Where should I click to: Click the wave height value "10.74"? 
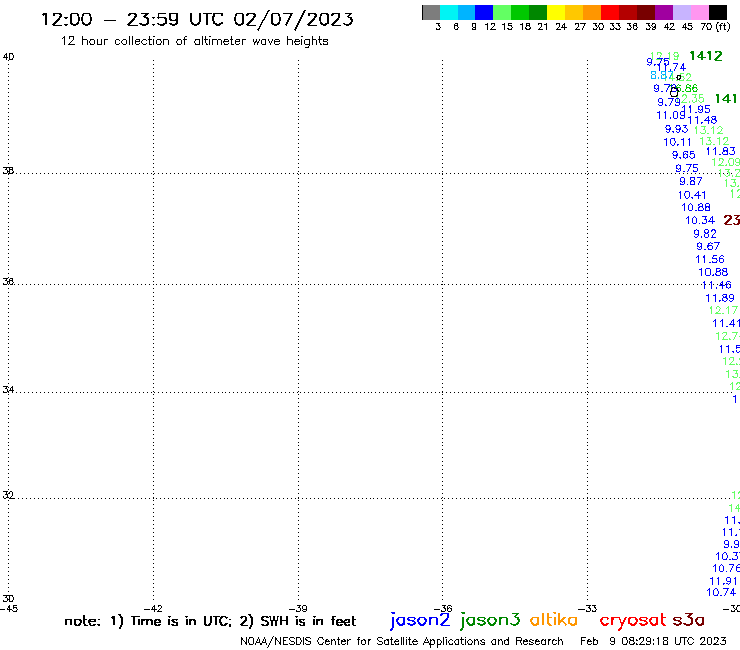click(721, 592)
